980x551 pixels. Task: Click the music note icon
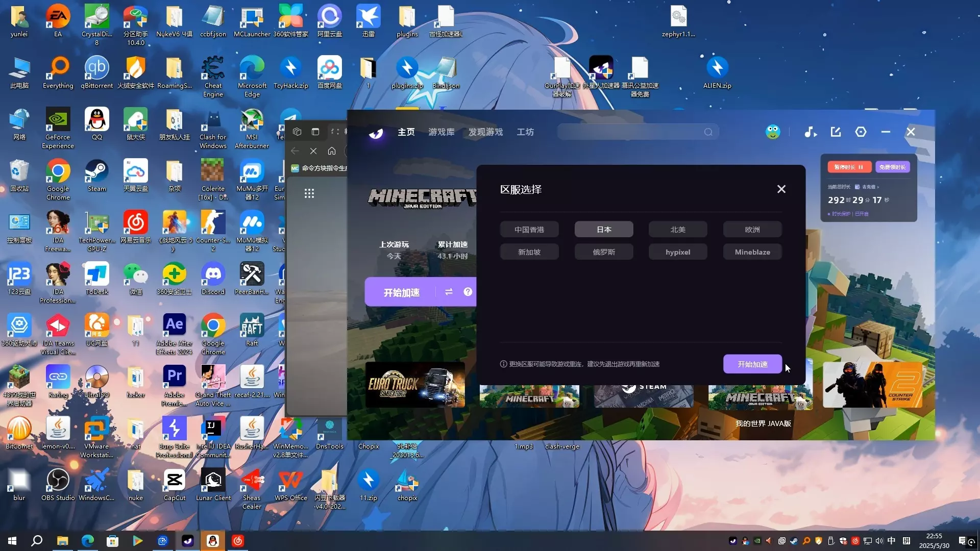810,132
